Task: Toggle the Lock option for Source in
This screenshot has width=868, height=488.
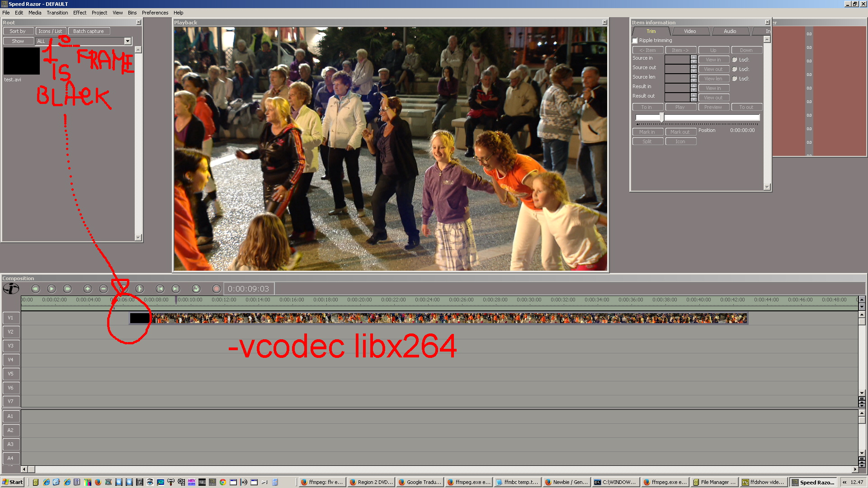Action: pos(735,60)
